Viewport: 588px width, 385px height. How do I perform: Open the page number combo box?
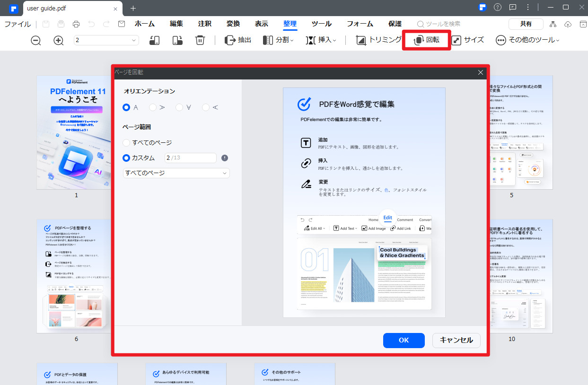(x=106, y=40)
